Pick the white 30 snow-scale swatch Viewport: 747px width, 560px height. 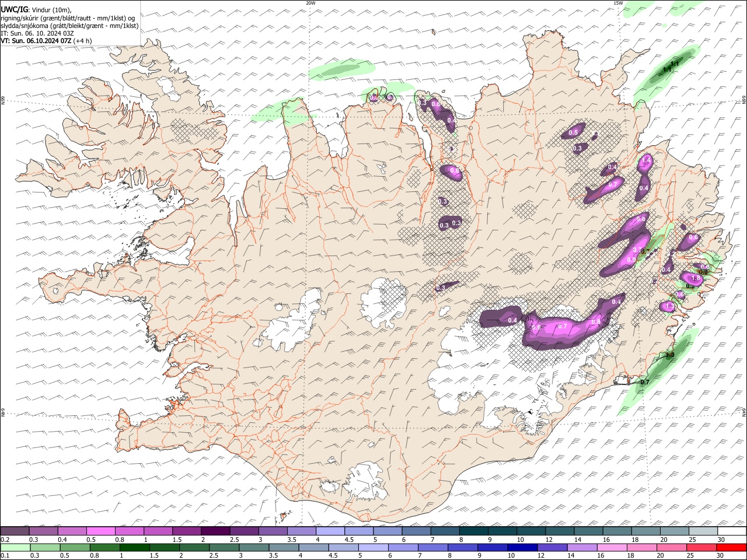pyautogui.click(x=732, y=531)
